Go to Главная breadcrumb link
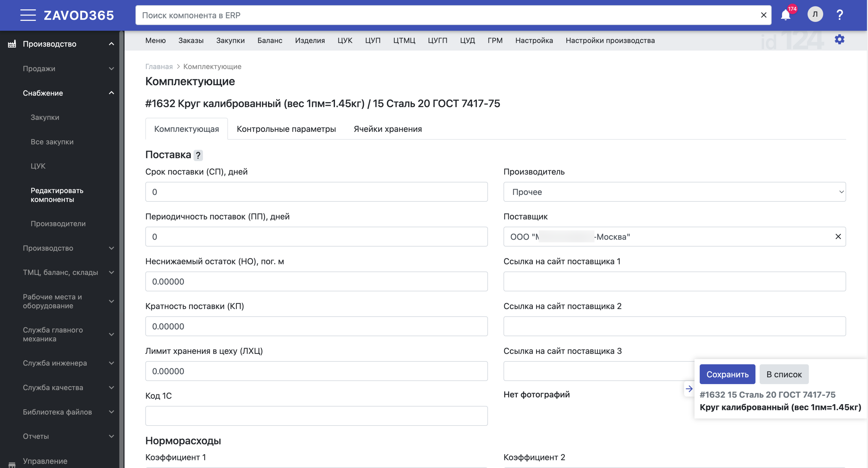Image resolution: width=868 pixels, height=468 pixels. point(159,66)
